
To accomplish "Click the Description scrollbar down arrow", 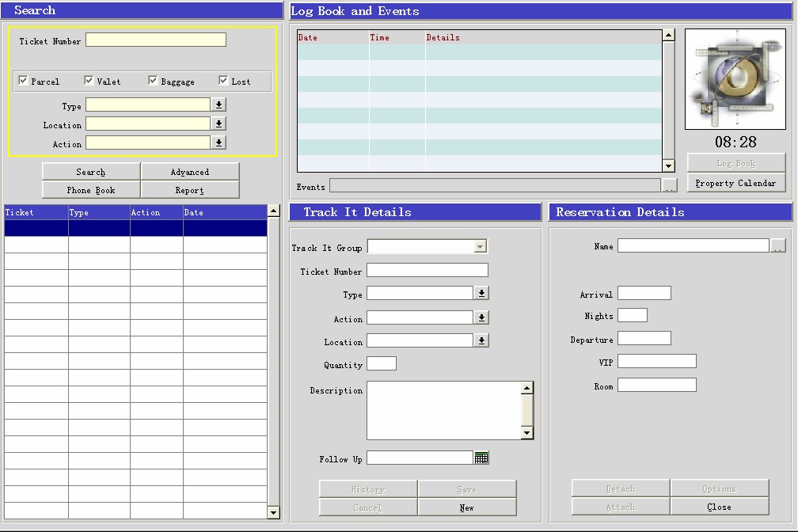I will pos(527,433).
